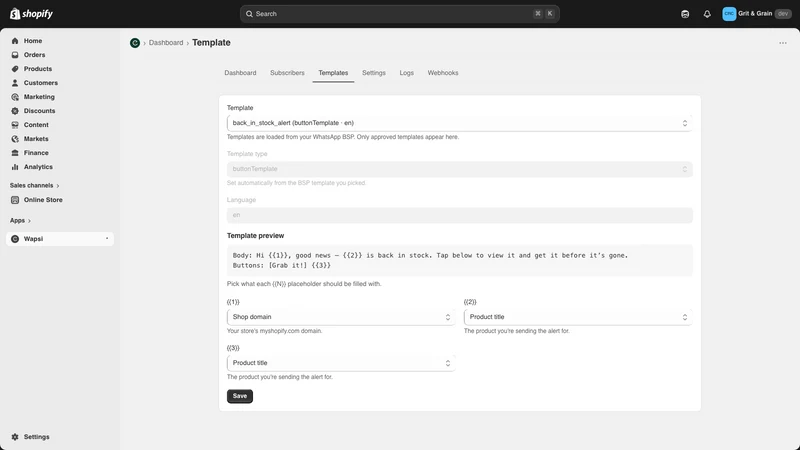
Task: Switch to the Webhooks tab
Action: tap(443, 73)
